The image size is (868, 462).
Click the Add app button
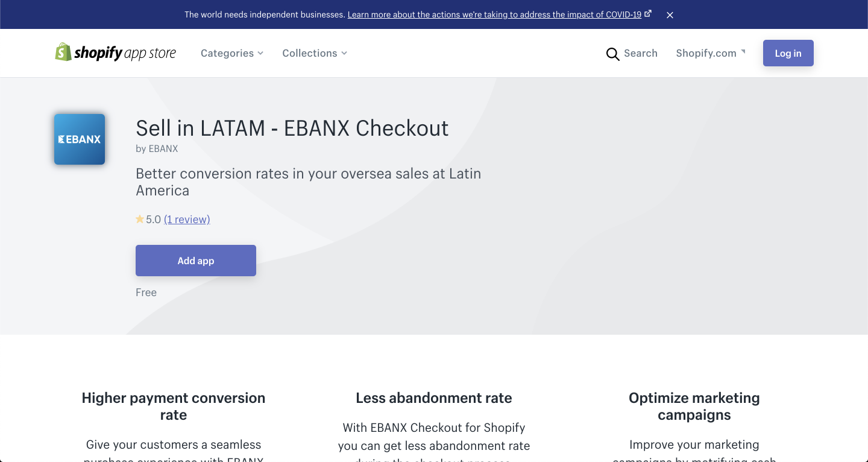point(196,261)
